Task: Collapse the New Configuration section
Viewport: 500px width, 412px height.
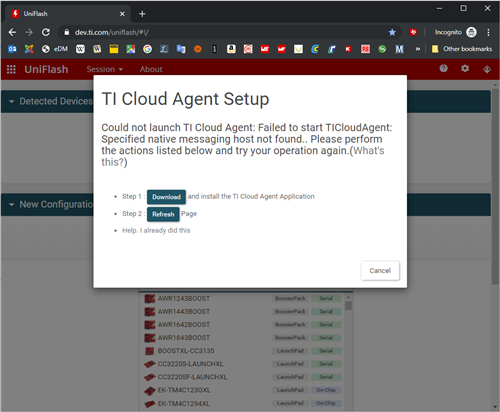Action: click(12, 205)
